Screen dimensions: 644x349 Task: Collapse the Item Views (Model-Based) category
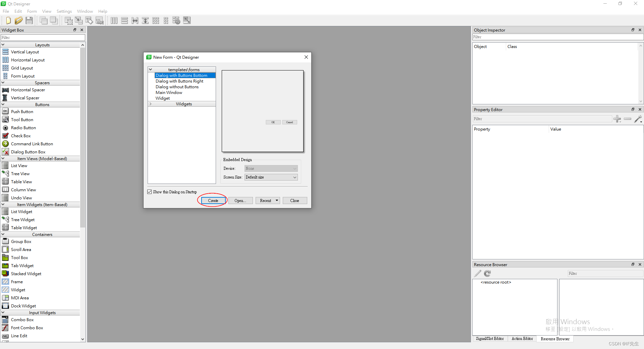[x=3, y=158]
